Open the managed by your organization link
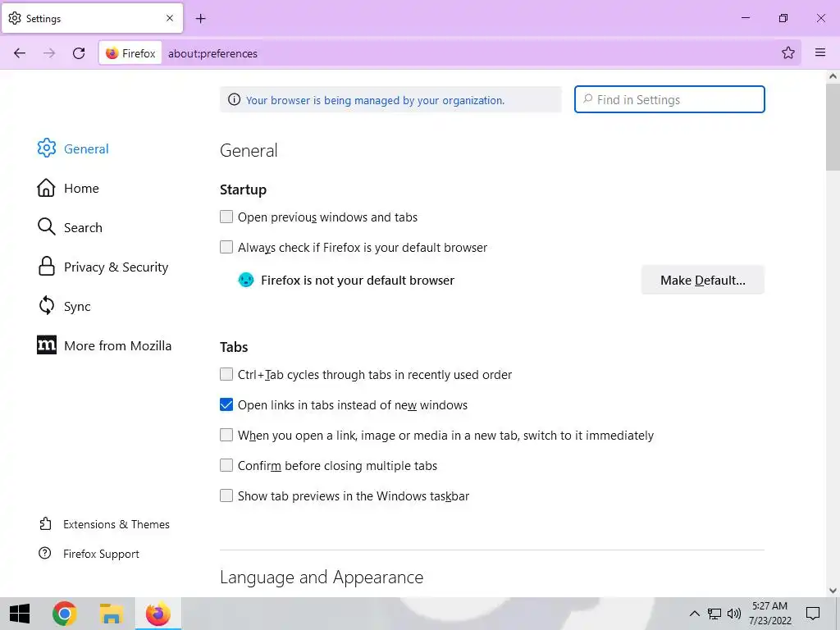 pyautogui.click(x=375, y=100)
